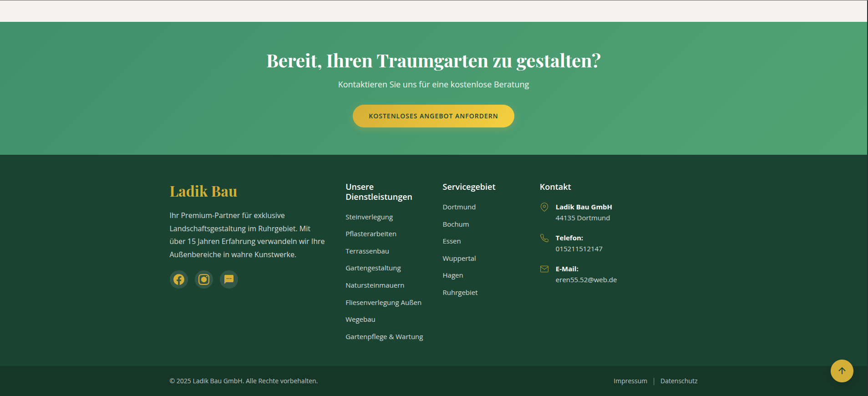The height and width of the screenshot is (396, 868).
Task: Click the eren55.52@web.de email address
Action: click(x=586, y=280)
